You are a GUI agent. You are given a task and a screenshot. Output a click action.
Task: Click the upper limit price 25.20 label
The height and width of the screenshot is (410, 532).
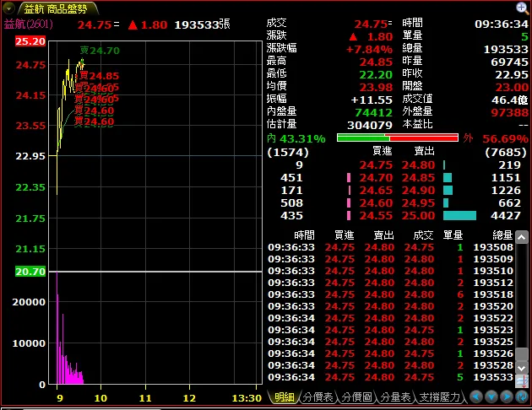(x=30, y=41)
